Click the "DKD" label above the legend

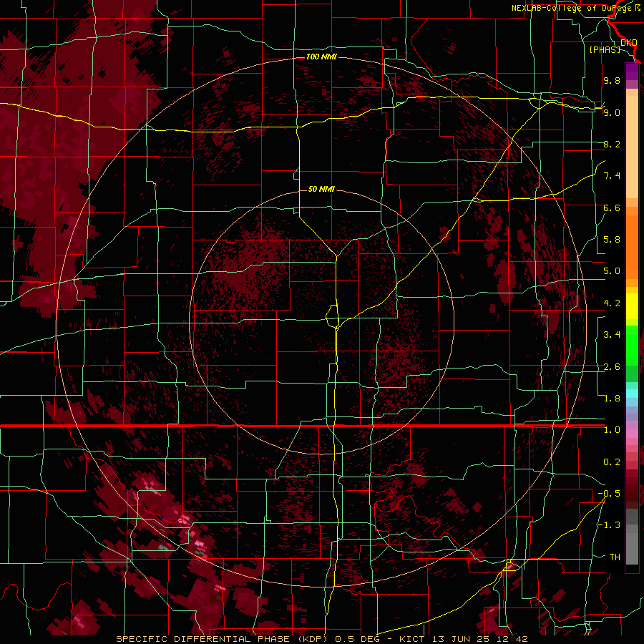pyautogui.click(x=629, y=42)
